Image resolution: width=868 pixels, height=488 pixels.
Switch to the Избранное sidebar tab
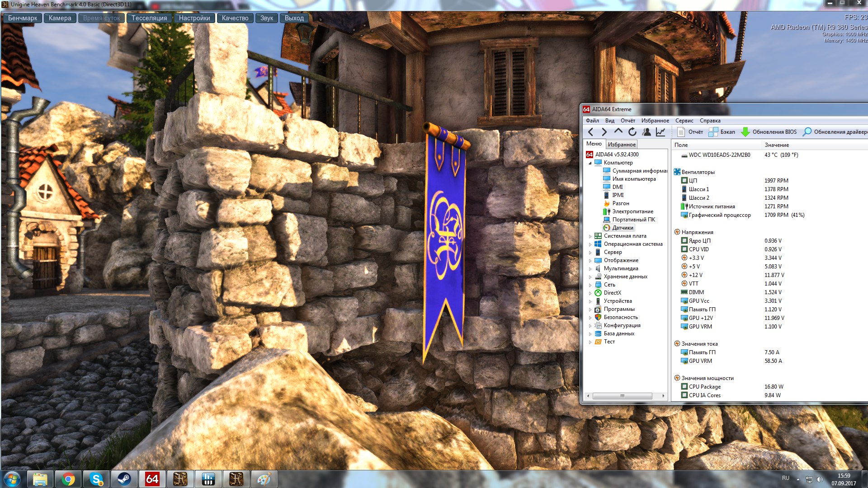(x=622, y=145)
